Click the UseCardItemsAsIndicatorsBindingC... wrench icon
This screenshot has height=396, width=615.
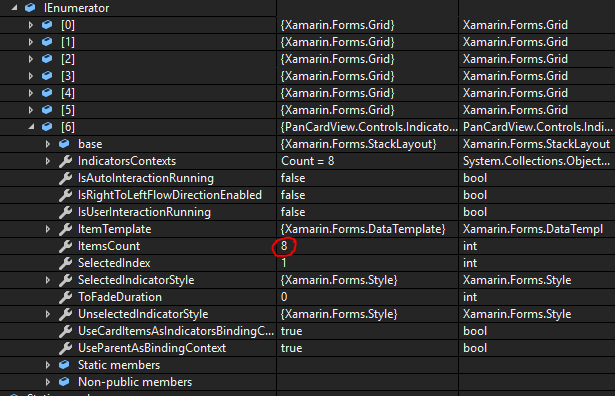(66, 331)
